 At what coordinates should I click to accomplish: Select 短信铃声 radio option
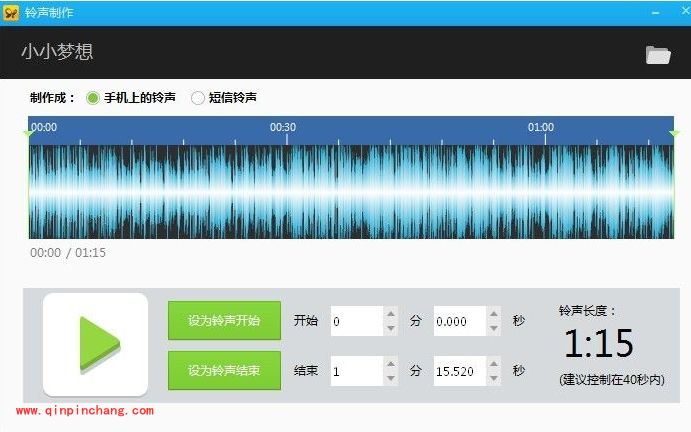click(198, 97)
